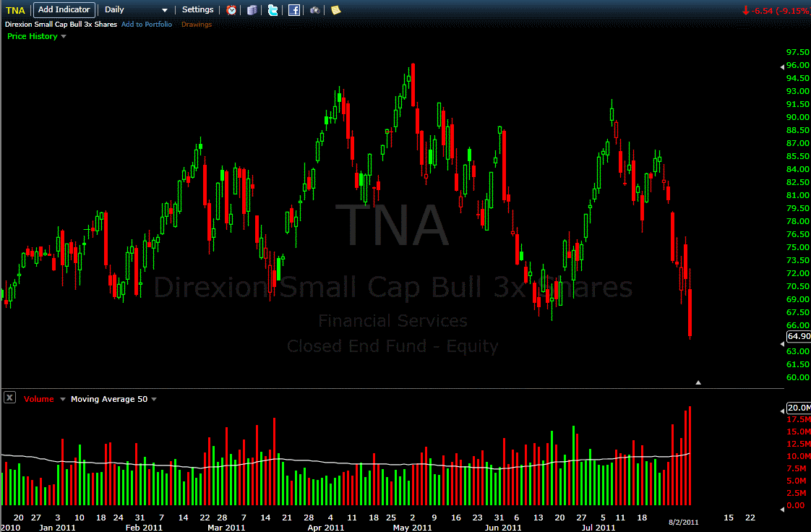
Task: Click the Add Indicator button
Action: click(64, 10)
